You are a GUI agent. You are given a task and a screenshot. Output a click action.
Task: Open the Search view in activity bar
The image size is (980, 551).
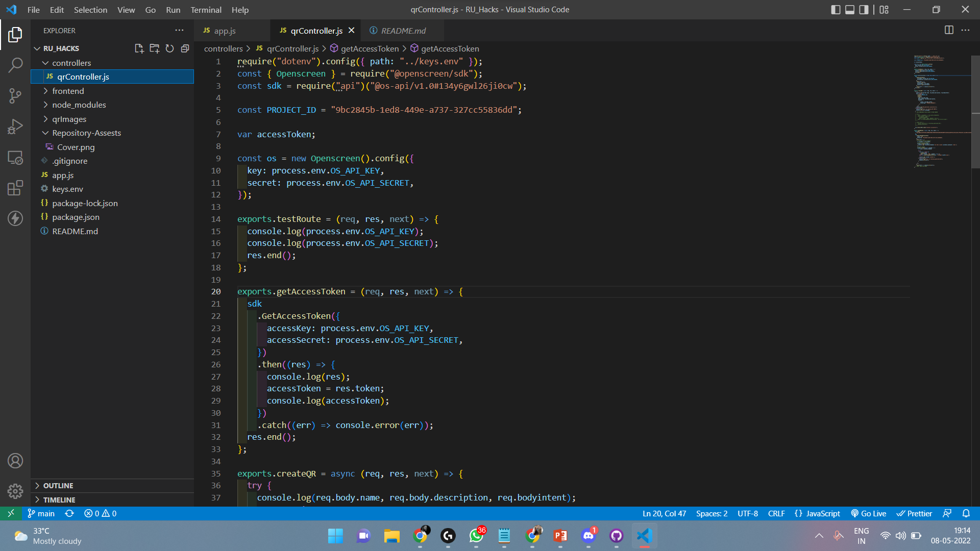point(15,65)
